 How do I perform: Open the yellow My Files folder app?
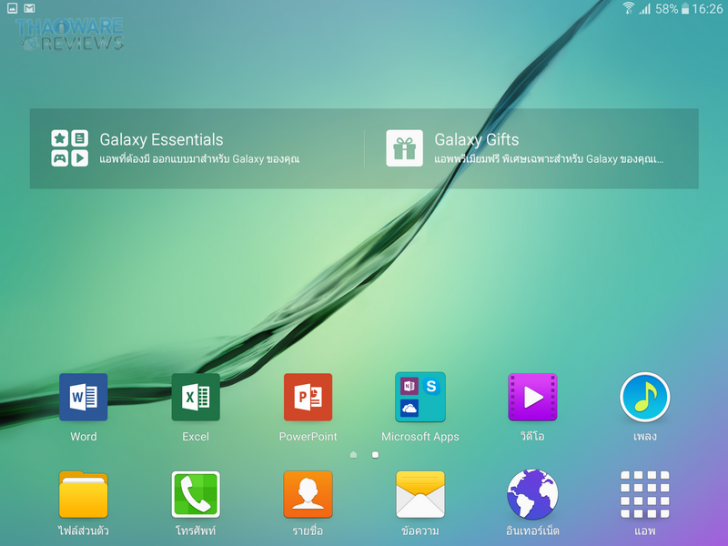click(84, 494)
